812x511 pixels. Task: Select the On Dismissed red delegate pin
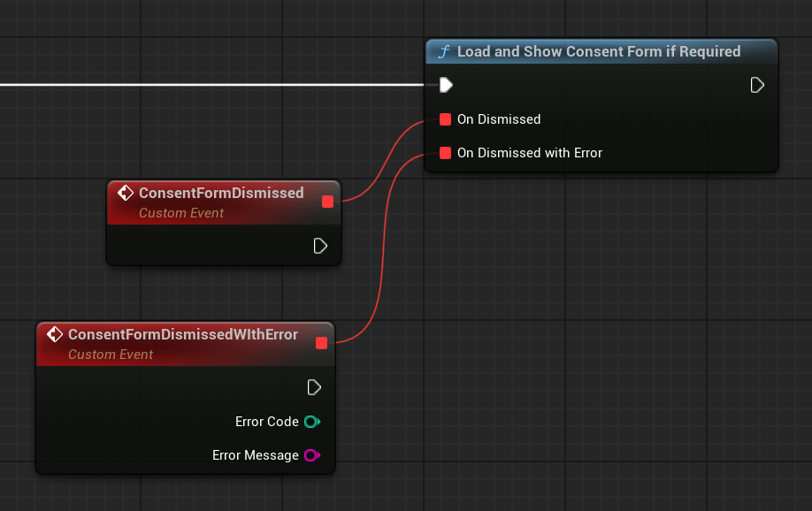click(445, 119)
